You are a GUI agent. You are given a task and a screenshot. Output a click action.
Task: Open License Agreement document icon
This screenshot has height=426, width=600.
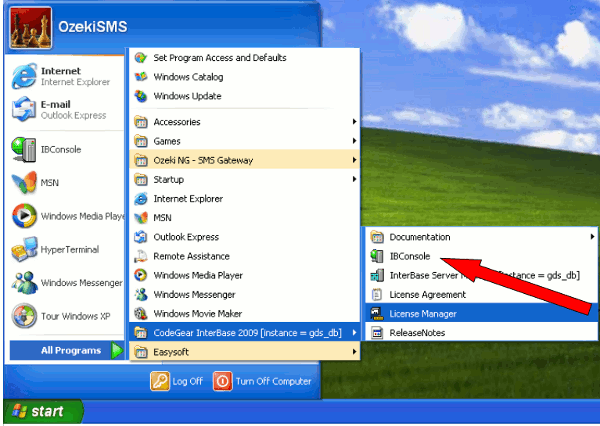tap(377, 294)
